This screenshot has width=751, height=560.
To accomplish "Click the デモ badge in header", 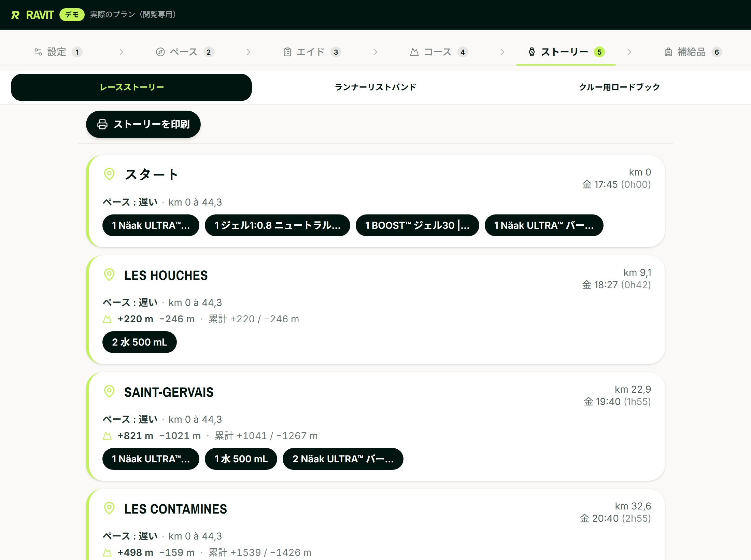I will 72,15.
